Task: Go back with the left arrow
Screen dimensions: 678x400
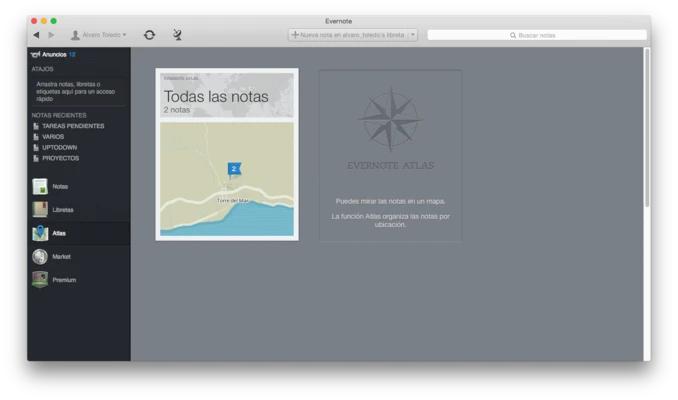Action: pyautogui.click(x=36, y=35)
